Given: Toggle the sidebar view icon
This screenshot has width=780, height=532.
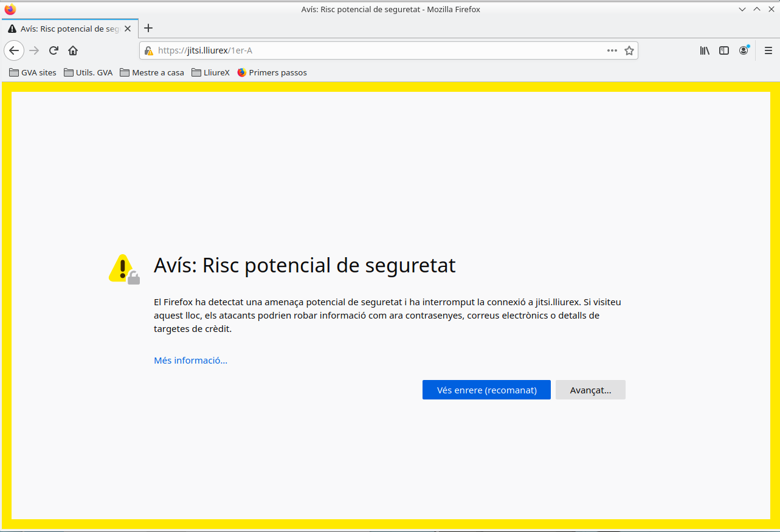Looking at the screenshot, I should pos(724,51).
